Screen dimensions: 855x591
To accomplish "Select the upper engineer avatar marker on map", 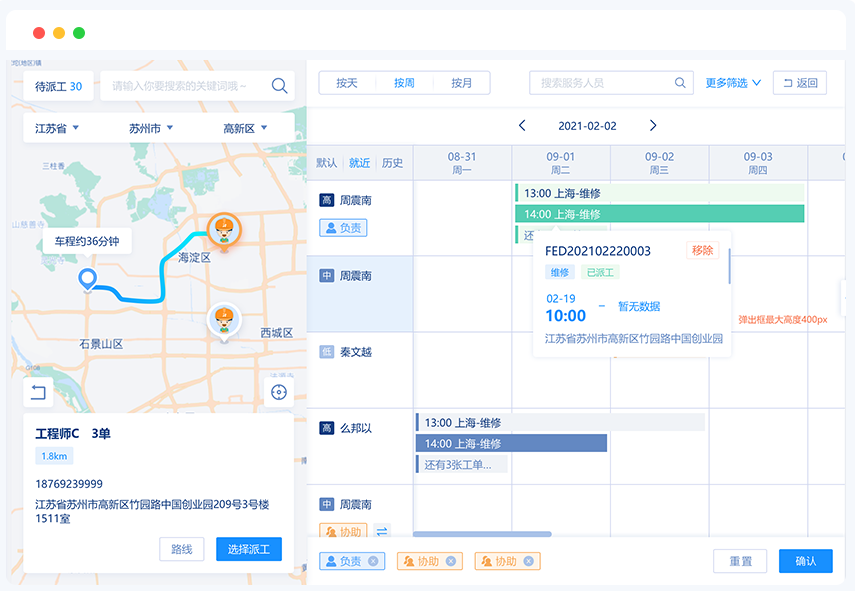I will (x=224, y=231).
